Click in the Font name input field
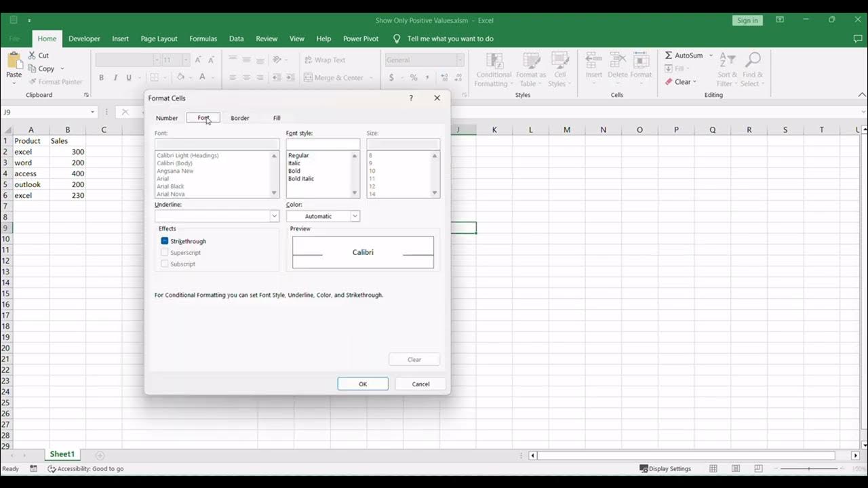This screenshot has width=868, height=488. 217,144
